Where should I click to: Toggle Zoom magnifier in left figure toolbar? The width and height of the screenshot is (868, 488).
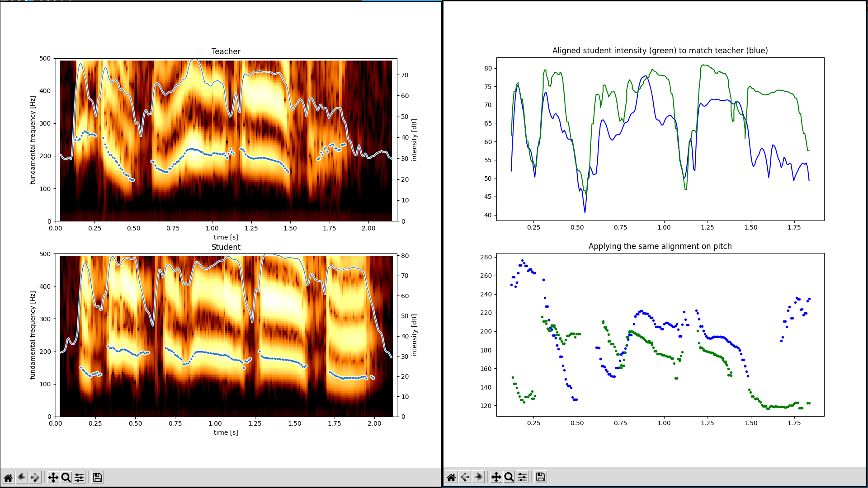coord(66,478)
